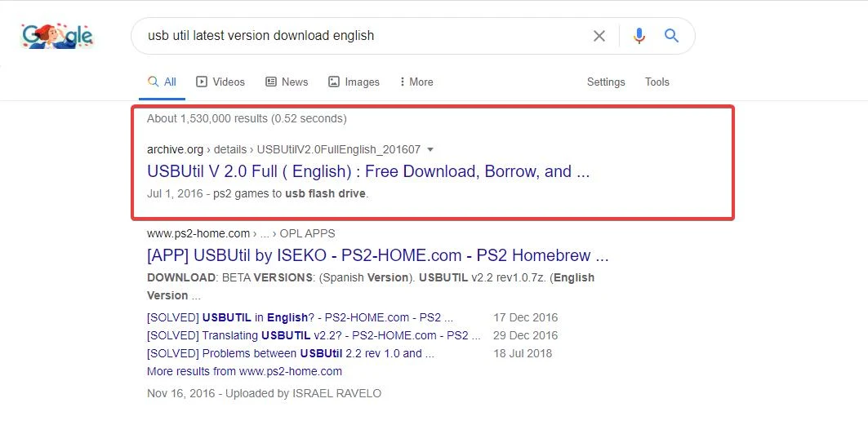This screenshot has height=425, width=868.
Task: Start voice search with the microphone icon
Action: click(639, 36)
